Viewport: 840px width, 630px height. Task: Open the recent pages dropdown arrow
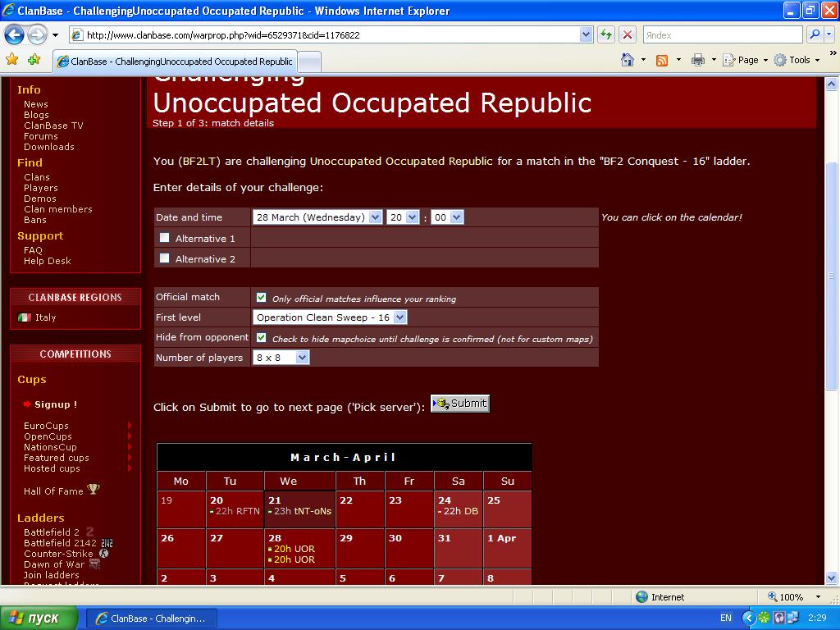pos(55,35)
